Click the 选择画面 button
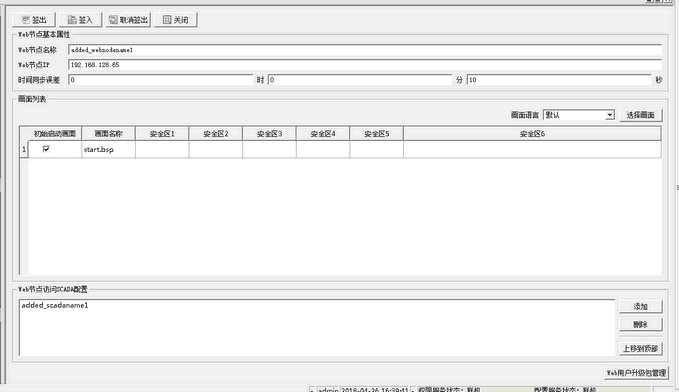This screenshot has height=392, width=679. (640, 115)
